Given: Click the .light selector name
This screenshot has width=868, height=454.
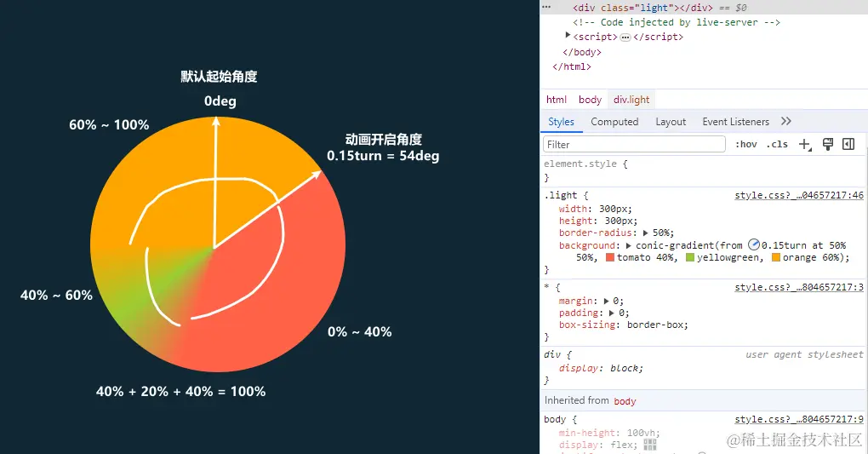Looking at the screenshot, I should (x=561, y=195).
